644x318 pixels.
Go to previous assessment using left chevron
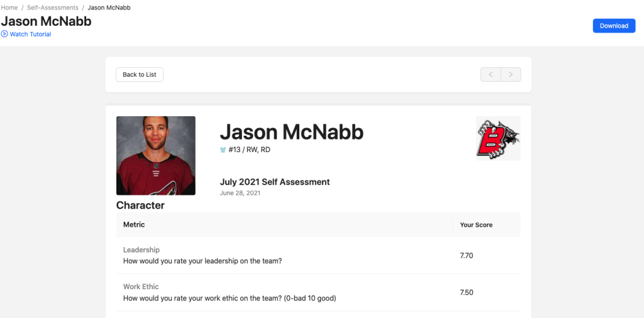click(x=491, y=75)
